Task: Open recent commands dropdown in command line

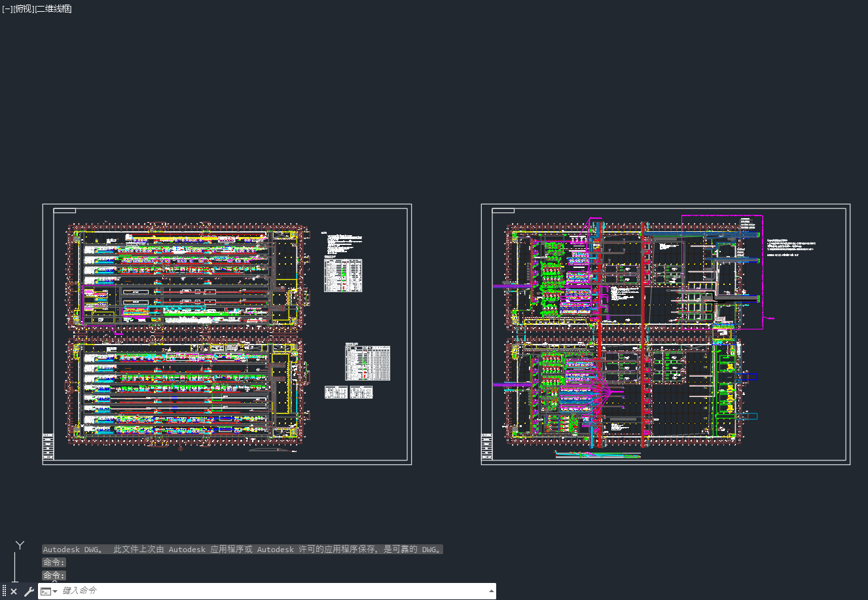Action: click(x=49, y=591)
